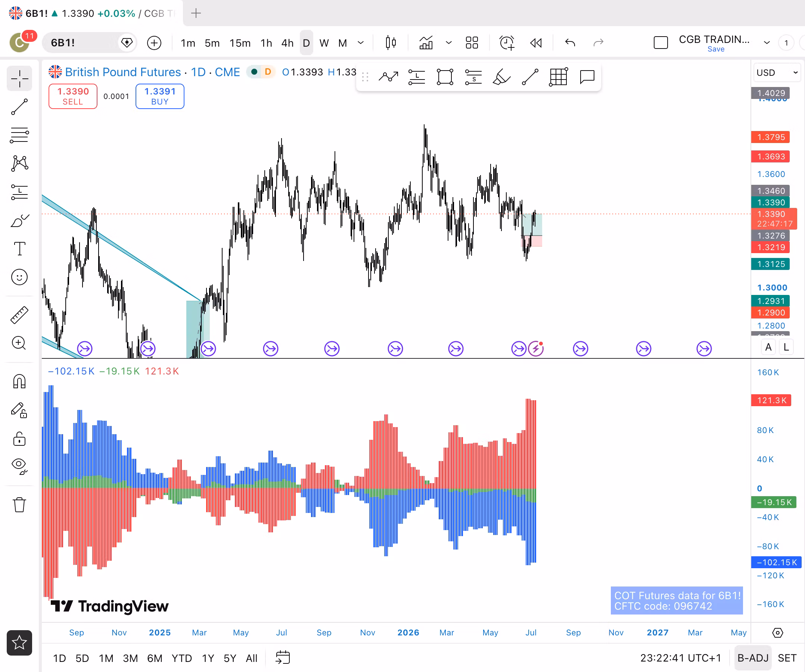
Task: Select the Trend Line drawing tool
Action: coord(19,107)
